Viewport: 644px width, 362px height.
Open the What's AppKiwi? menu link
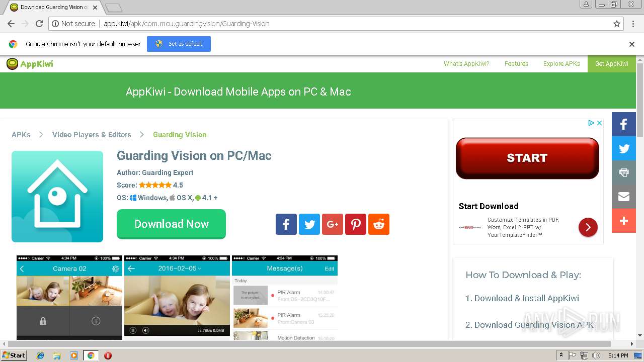point(466,64)
